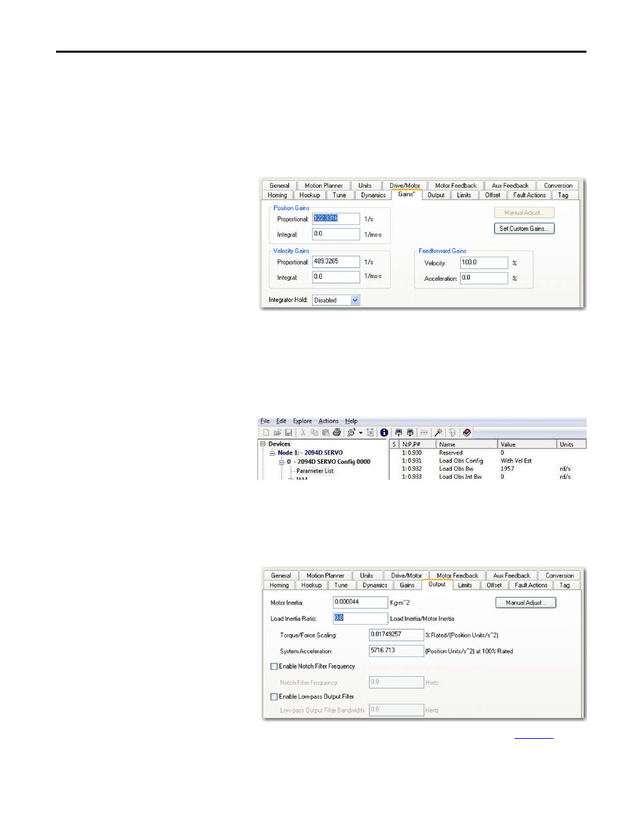644x834 pixels.
Task: Open the File menu
Action: [265, 421]
